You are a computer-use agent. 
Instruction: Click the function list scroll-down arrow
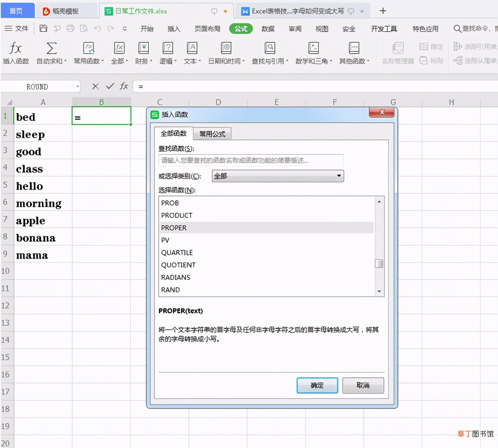[379, 291]
